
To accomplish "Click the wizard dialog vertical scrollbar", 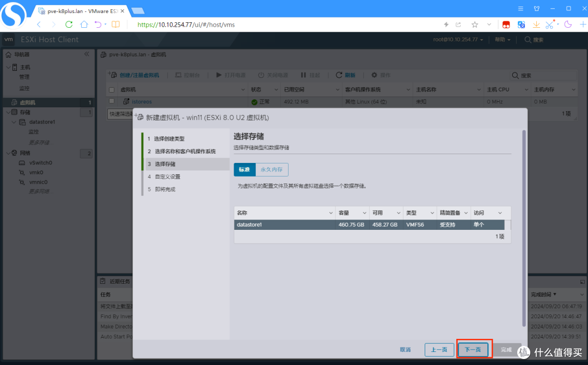I will [524, 228].
